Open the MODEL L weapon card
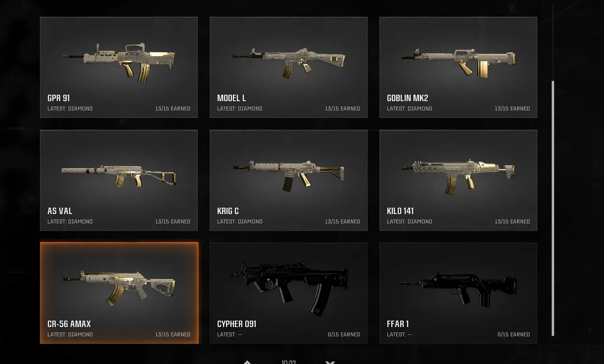The height and width of the screenshot is (364, 604). pos(289,68)
